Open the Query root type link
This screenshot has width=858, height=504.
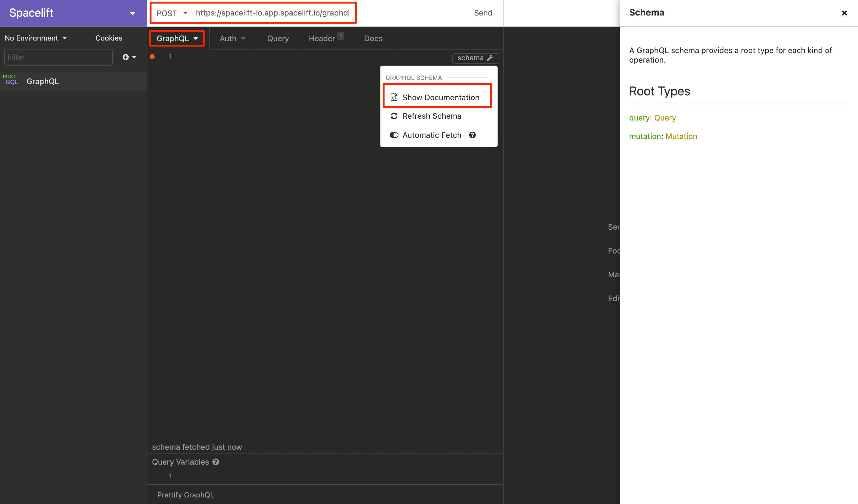[x=665, y=118]
